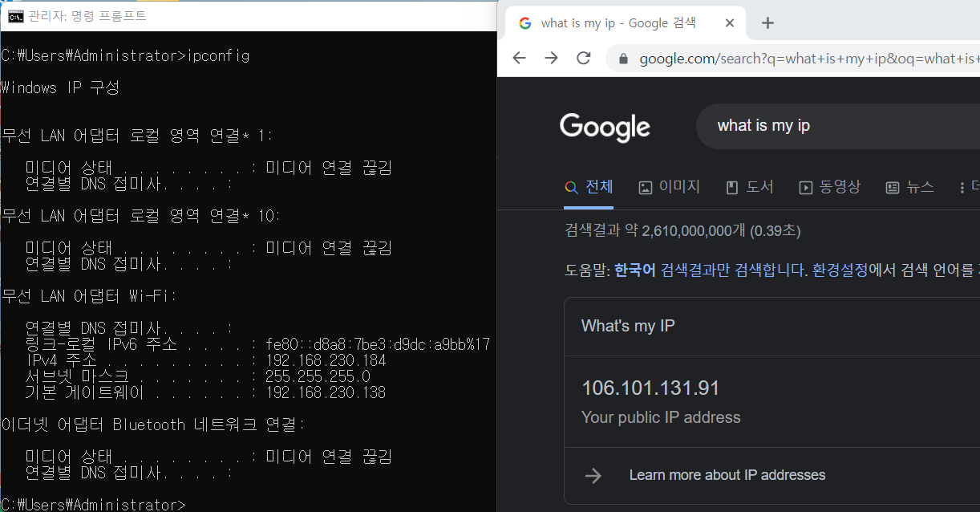Click the Google search box
Viewport: 980px width, 512px height.
pos(838,125)
